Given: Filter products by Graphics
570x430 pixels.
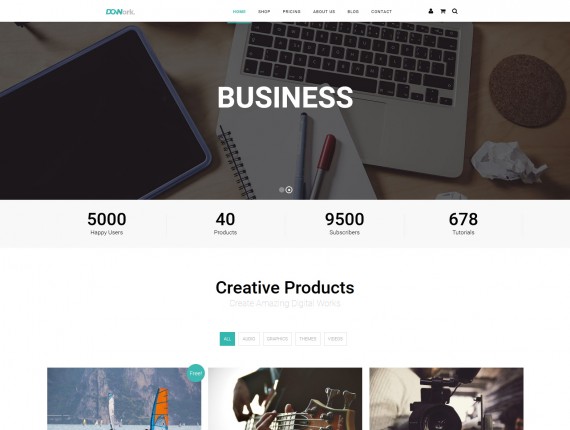Looking at the screenshot, I should point(277,339).
